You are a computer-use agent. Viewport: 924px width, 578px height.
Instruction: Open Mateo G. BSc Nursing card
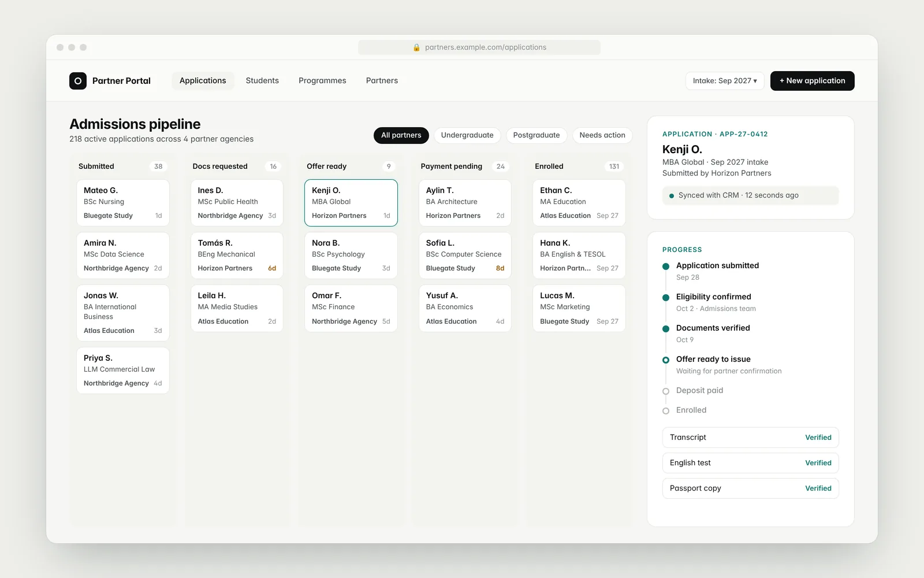click(x=123, y=203)
